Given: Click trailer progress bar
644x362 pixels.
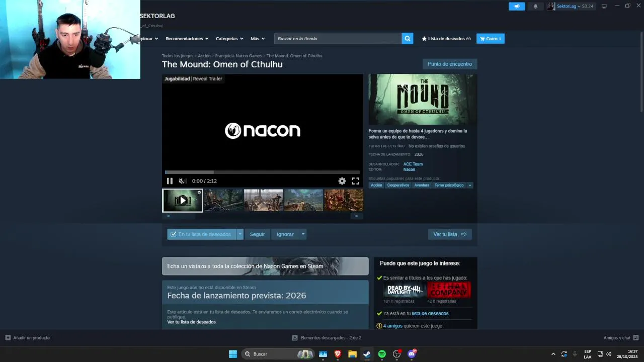Looking at the screenshot, I should click(263, 172).
